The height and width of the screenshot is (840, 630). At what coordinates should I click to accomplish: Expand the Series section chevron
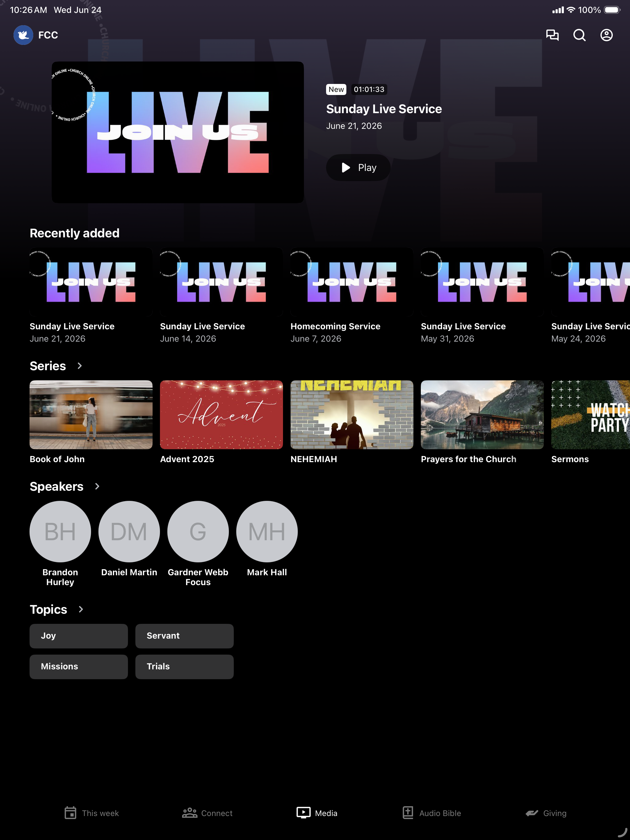coord(79,366)
